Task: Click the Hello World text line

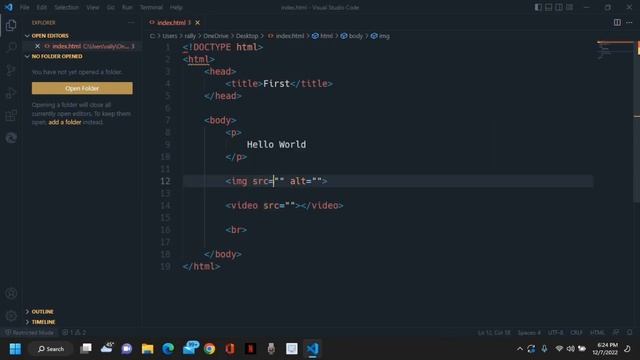Action: point(276,144)
